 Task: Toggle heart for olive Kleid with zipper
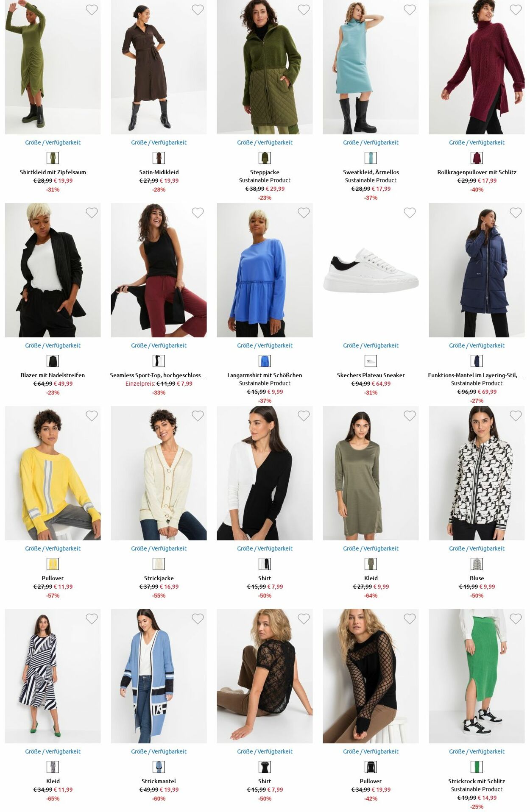tap(410, 416)
